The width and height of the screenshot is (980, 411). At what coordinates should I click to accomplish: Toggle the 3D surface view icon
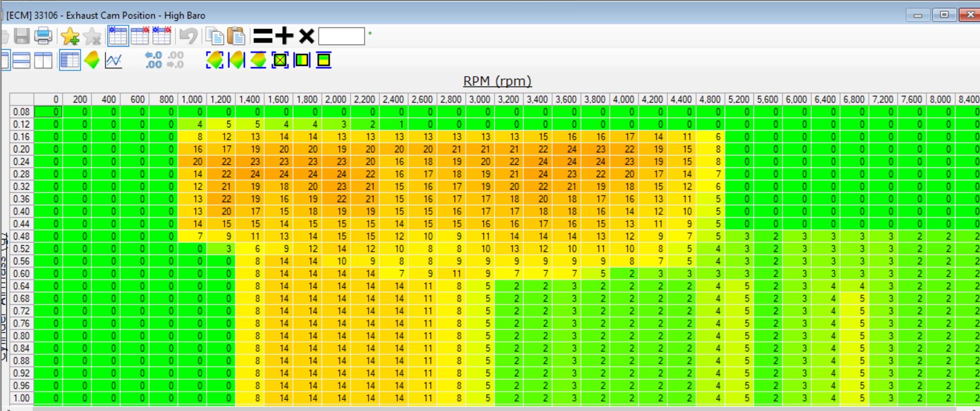[92, 61]
